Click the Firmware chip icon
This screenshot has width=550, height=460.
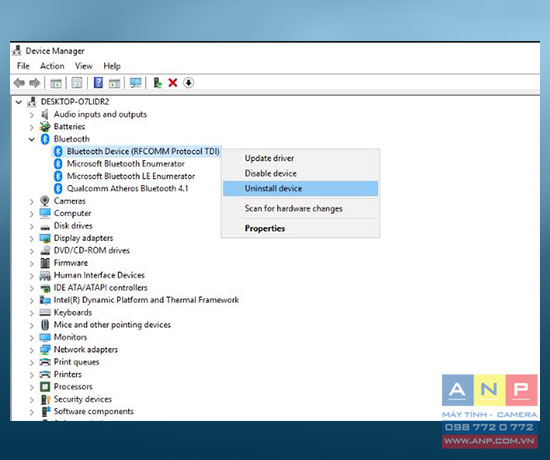[45, 263]
